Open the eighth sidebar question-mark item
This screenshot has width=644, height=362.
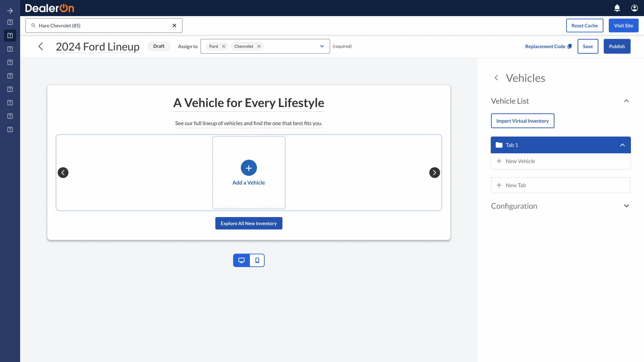(x=10, y=116)
